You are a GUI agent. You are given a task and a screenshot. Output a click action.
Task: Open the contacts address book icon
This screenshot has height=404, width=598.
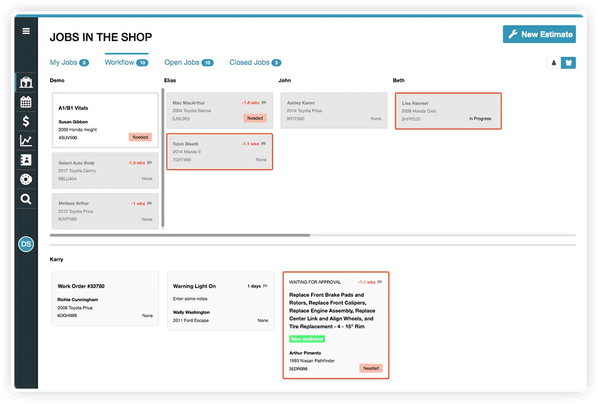26,160
